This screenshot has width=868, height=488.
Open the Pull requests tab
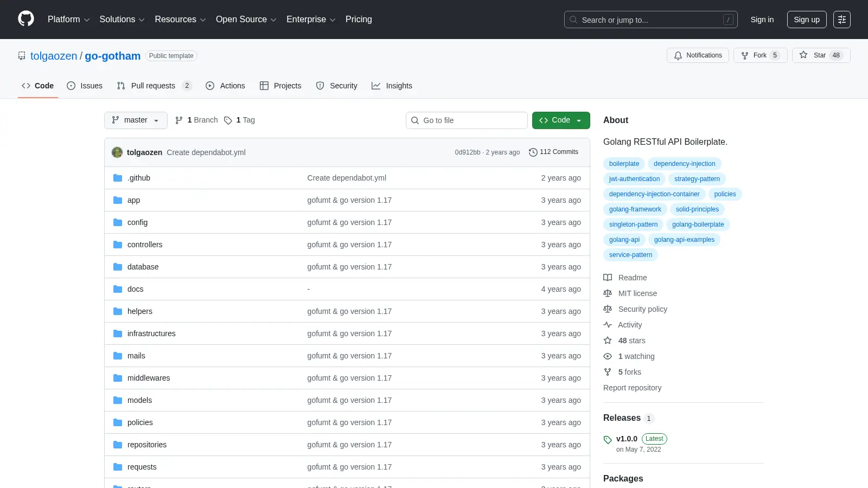click(x=154, y=86)
